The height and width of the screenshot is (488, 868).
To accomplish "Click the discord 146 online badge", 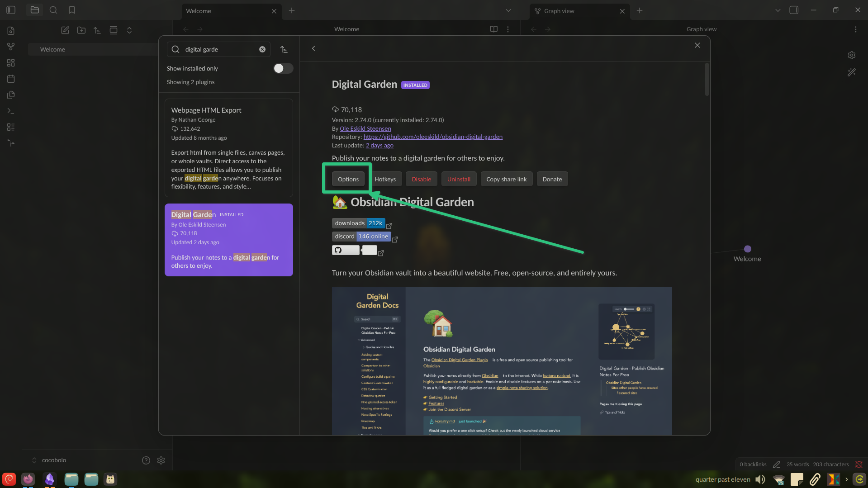I will pos(361,236).
